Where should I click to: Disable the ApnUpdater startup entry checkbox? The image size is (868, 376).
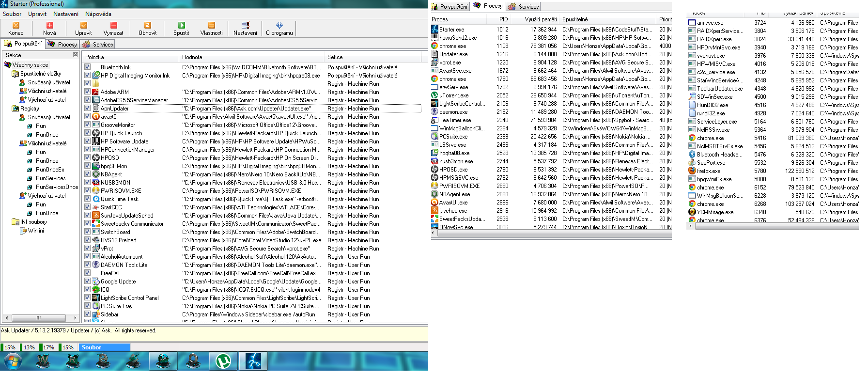click(x=88, y=108)
